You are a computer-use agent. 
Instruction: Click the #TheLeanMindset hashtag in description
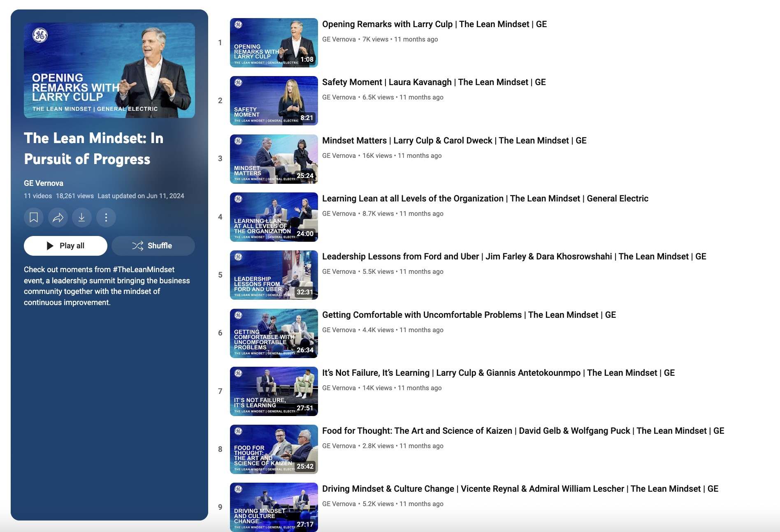[x=144, y=270]
